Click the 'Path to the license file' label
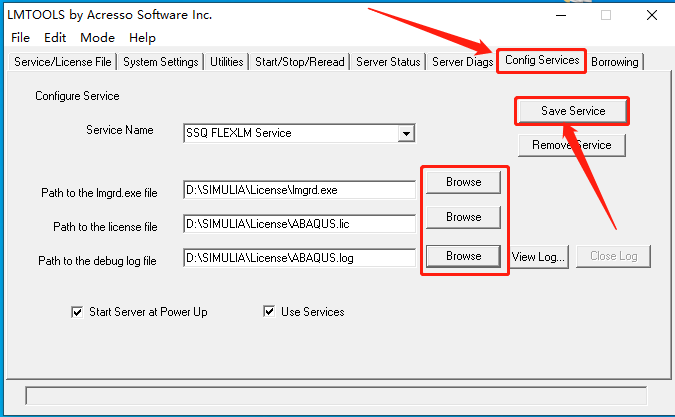 (105, 227)
